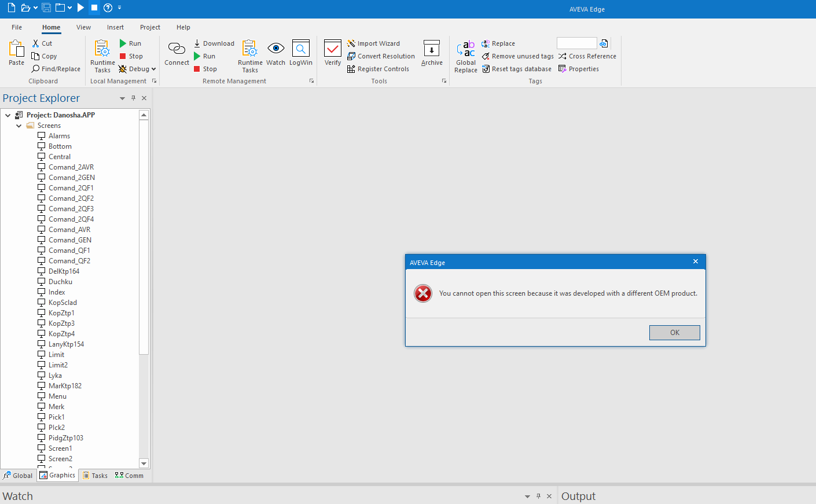The image size is (816, 504).
Task: Click the Project Explorer scroll up arrow
Action: click(144, 115)
